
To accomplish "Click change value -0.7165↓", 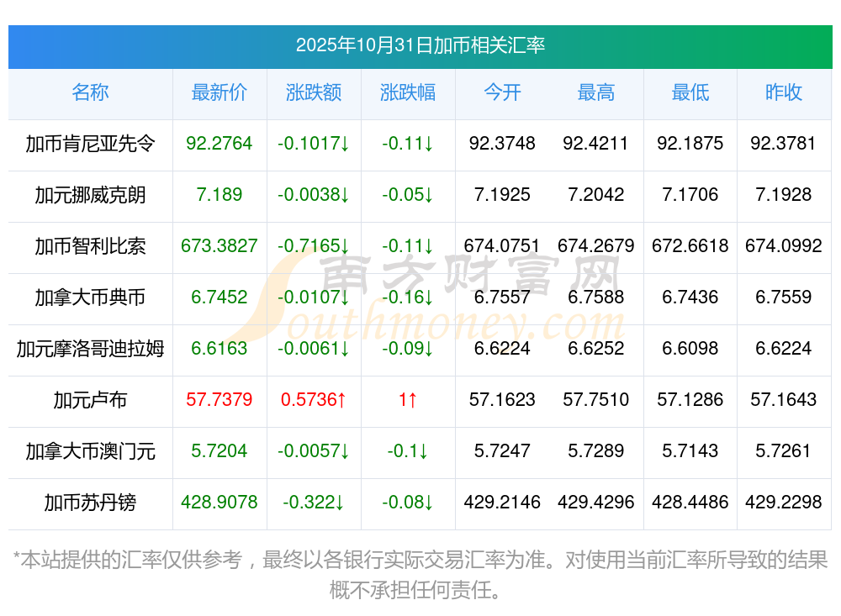I will click(313, 245).
